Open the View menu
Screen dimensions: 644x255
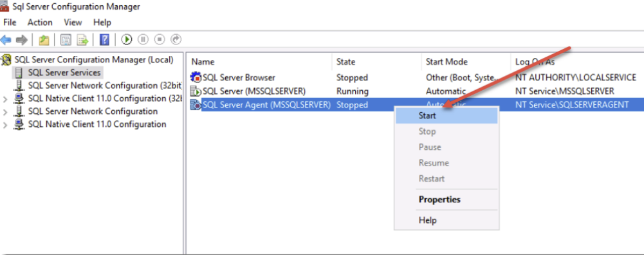point(73,22)
